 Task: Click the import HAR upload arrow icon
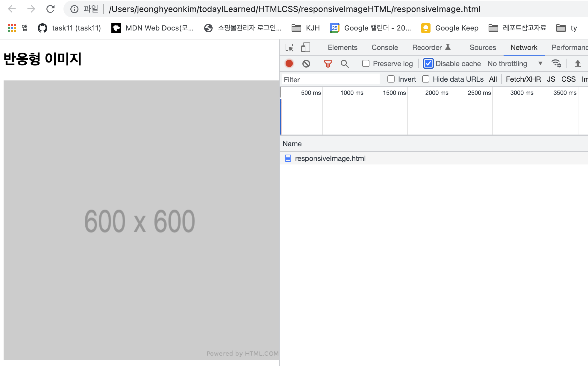pos(578,63)
